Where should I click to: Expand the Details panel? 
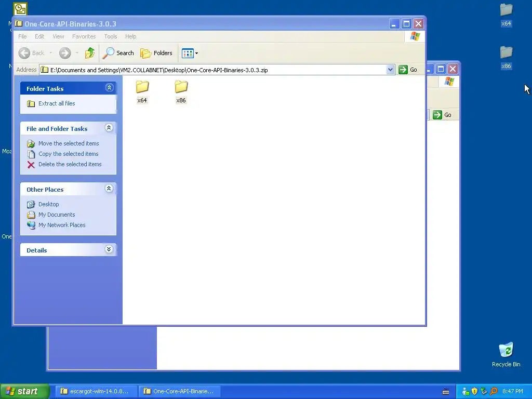(109, 249)
